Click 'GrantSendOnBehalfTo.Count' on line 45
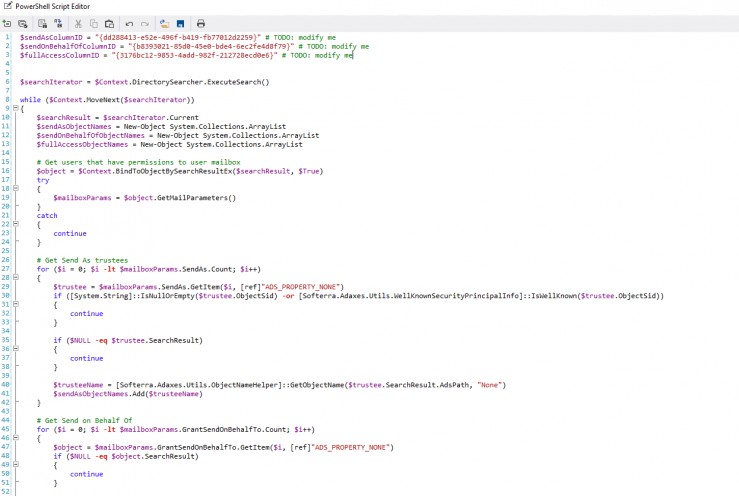Screen dimensions: 739x496 pos(234,429)
